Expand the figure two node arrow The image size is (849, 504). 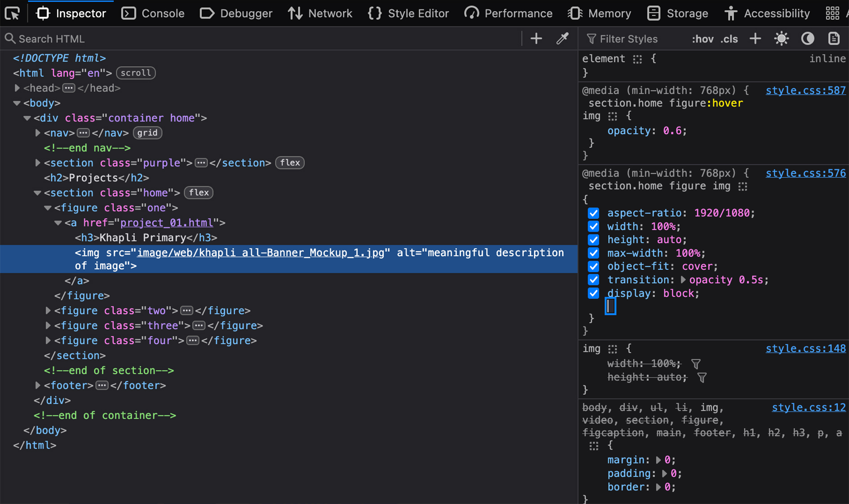coord(48,311)
